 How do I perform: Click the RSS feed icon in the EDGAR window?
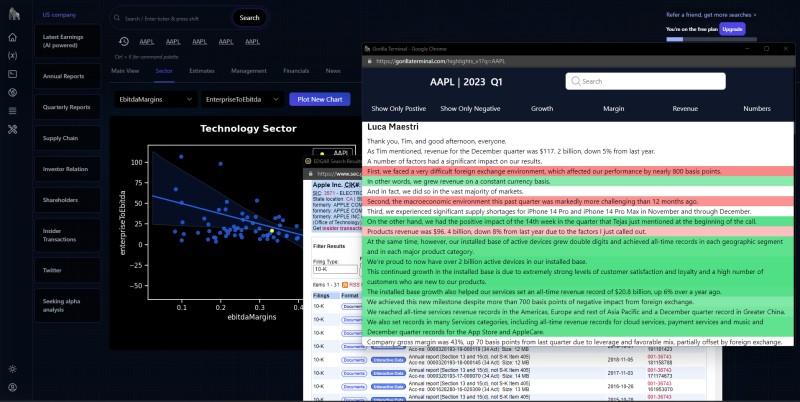345,285
